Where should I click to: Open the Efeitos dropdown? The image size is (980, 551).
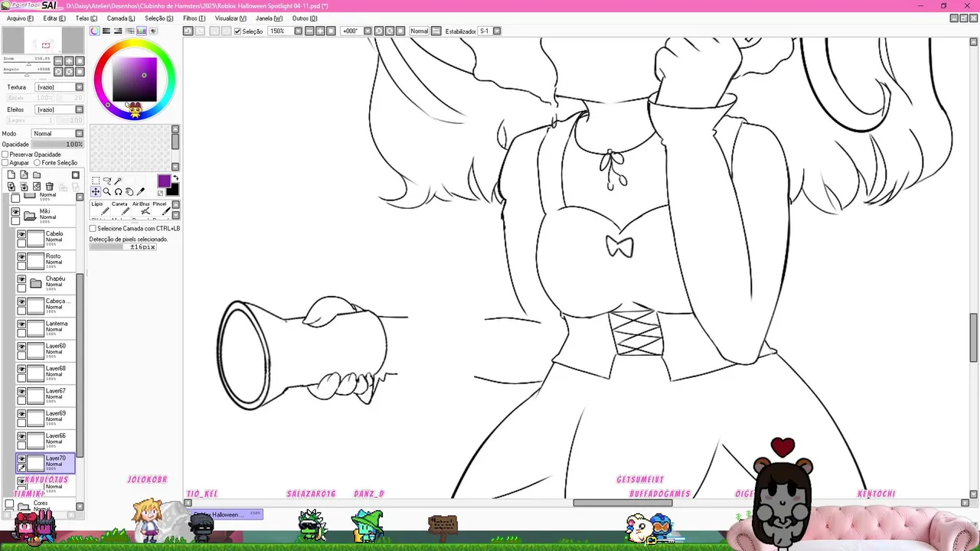pyautogui.click(x=79, y=109)
